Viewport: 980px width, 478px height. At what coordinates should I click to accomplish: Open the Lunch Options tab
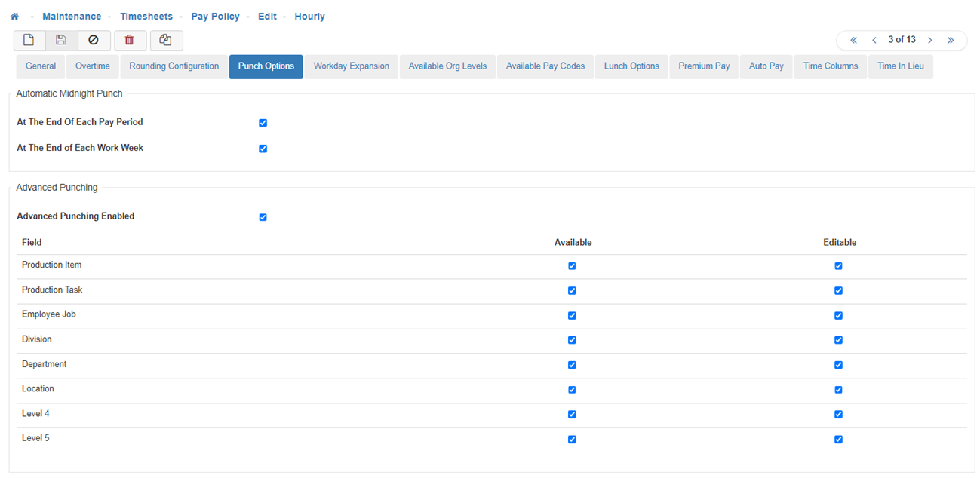(631, 66)
